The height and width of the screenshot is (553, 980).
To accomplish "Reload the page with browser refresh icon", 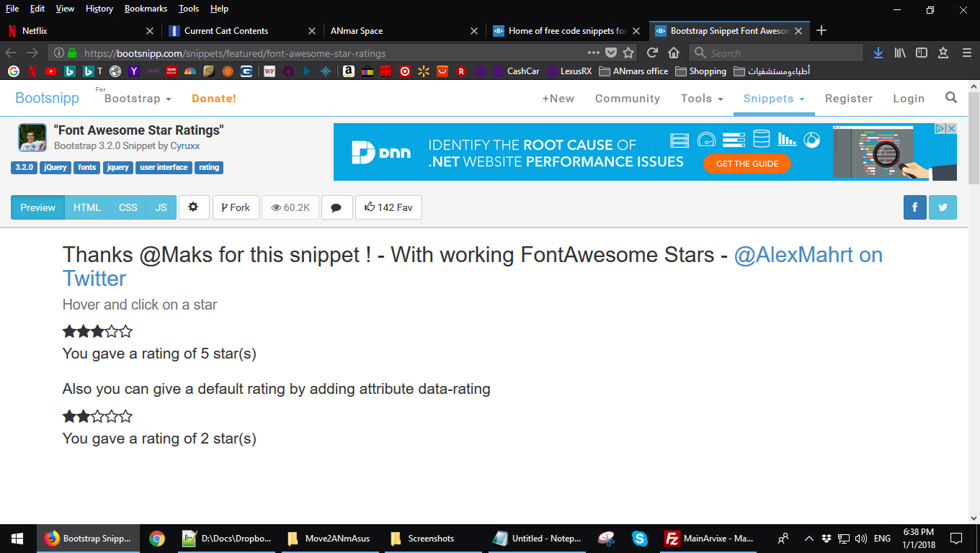I will 652,53.
